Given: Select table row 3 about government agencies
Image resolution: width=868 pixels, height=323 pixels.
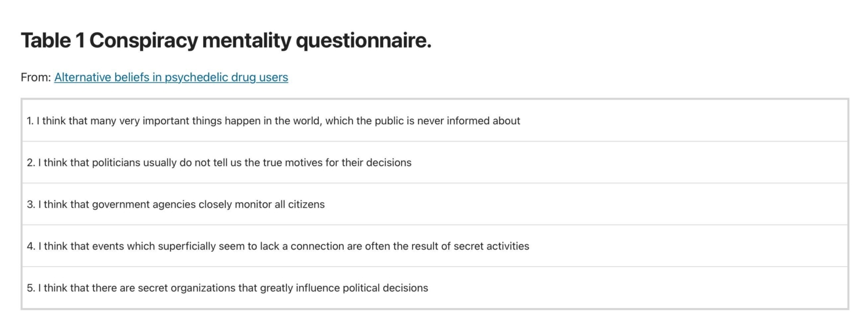Looking at the screenshot, I should pyautogui.click(x=175, y=205).
